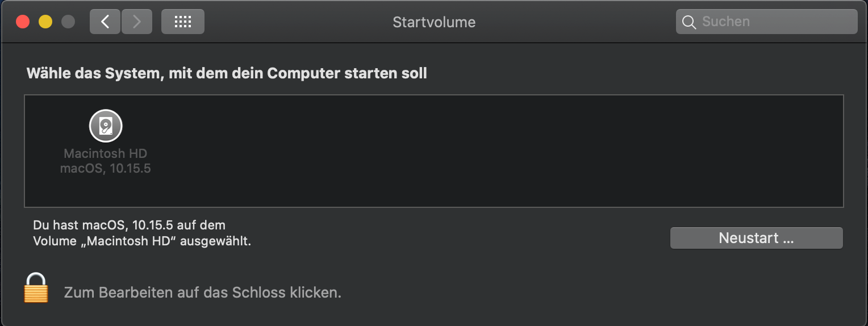Show all preferences with the grid button
The image size is (868, 326).
[182, 22]
